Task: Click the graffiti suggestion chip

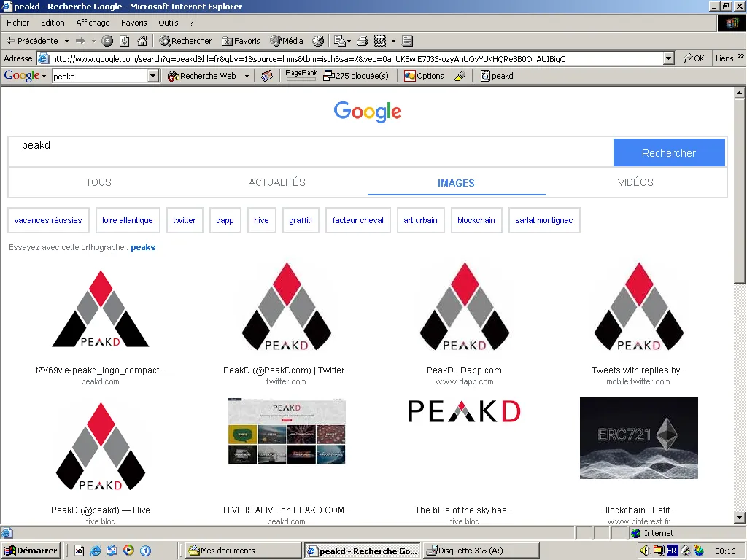Action: [301, 220]
